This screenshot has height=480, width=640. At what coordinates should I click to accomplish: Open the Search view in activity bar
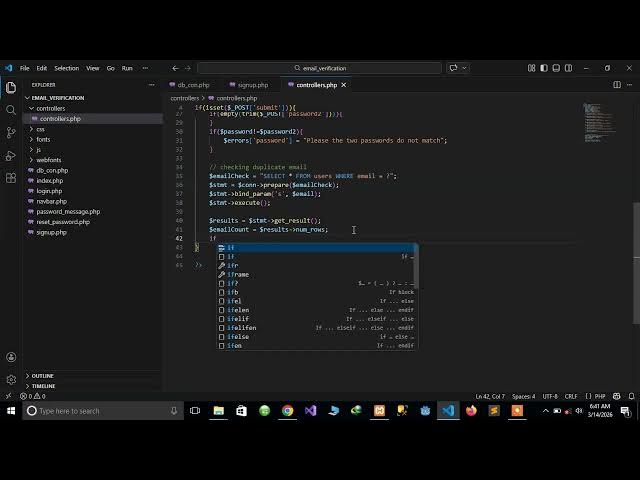(x=11, y=110)
